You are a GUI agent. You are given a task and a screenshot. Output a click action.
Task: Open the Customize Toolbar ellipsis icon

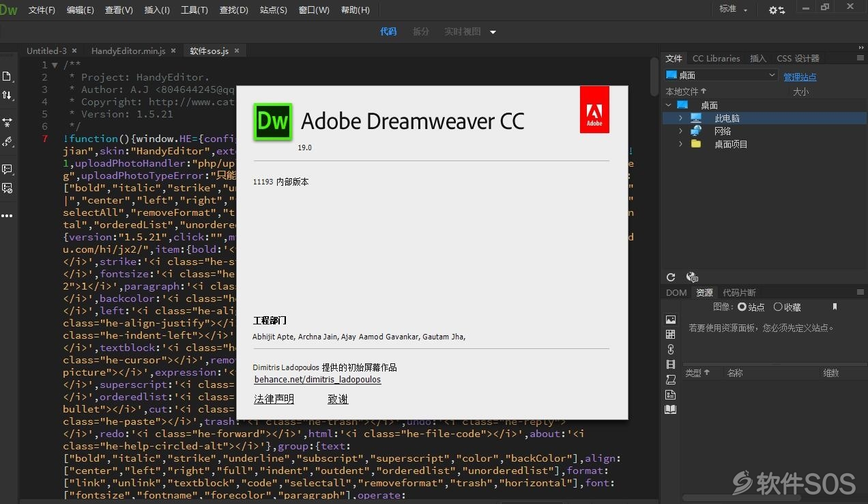click(x=7, y=216)
